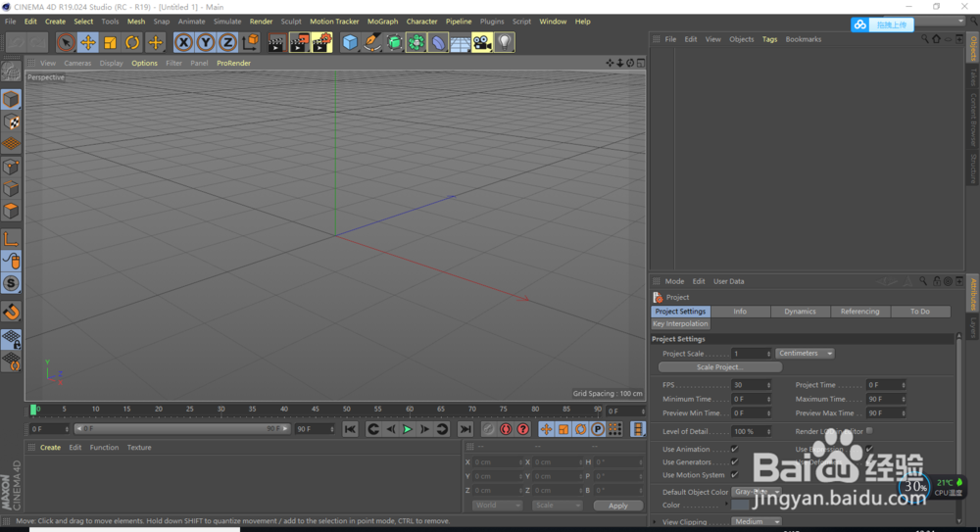The width and height of the screenshot is (980, 532).
Task: Open the World coordinate dropdown
Action: coord(497,506)
